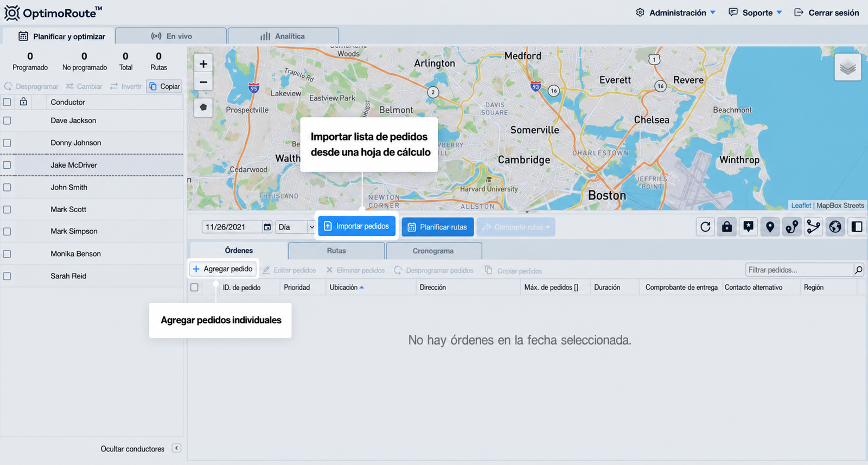Click Eliminar pedidos in orders toolbar
868x465 pixels.
[355, 270]
